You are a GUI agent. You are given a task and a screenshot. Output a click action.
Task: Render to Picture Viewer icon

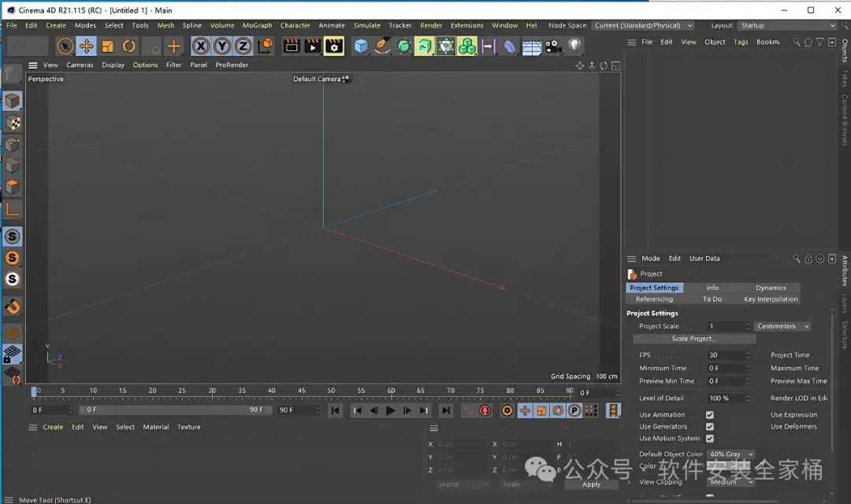[313, 46]
